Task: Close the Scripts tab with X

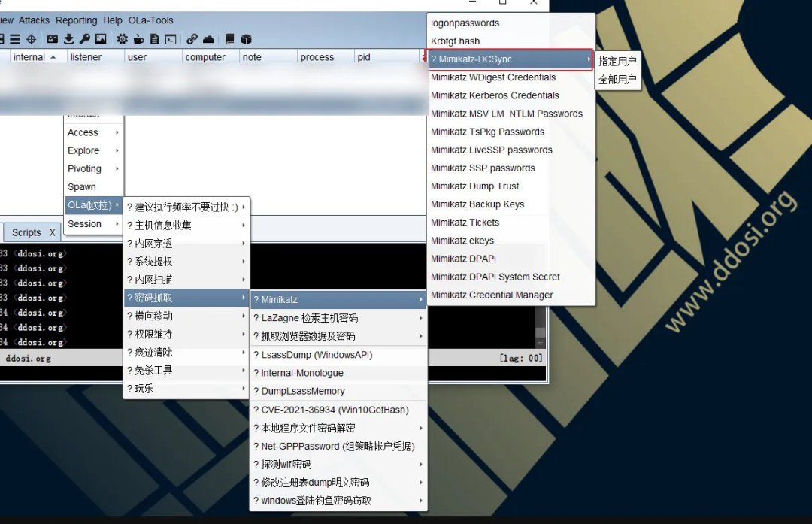Action: coord(53,232)
